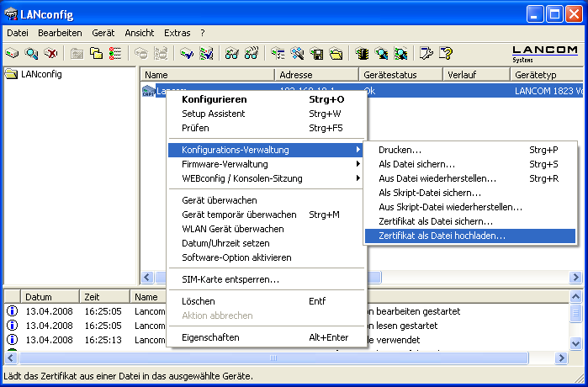Image resolution: width=588 pixels, height=387 pixels.
Task: Choose Prüfen in the context menu
Action: coord(267,128)
